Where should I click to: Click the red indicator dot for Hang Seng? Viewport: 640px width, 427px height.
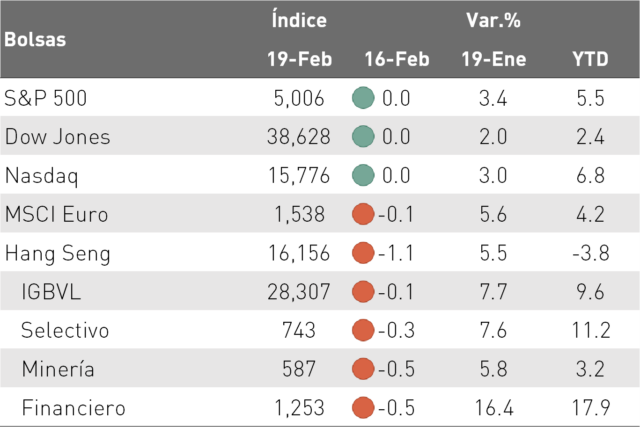click(x=363, y=253)
